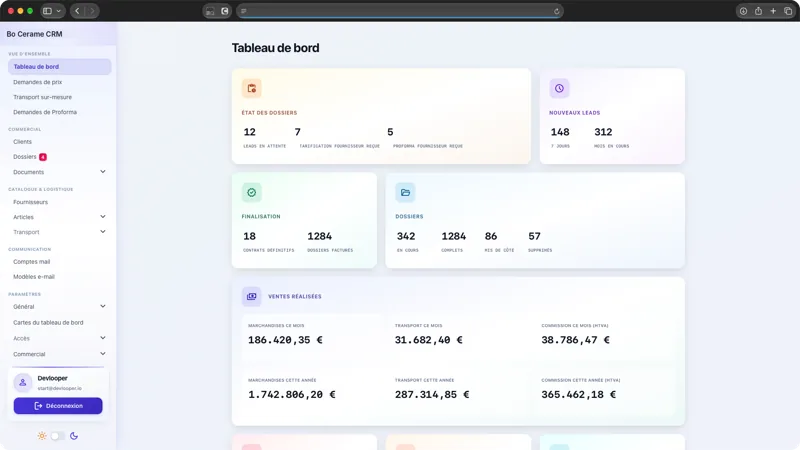This screenshot has height=450, width=800.
Task: Open the sidebar dropdown arrow in browser toolbar
Action: tap(59, 11)
